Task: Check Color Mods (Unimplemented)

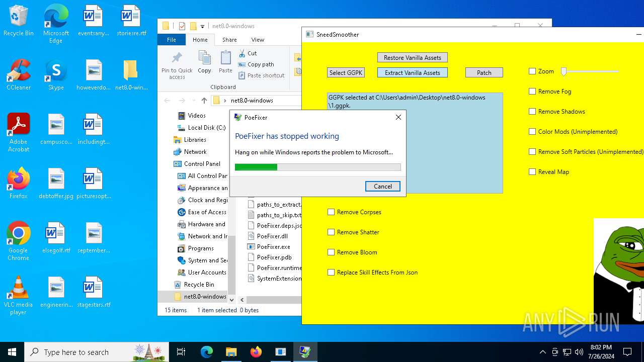Action: point(532,132)
